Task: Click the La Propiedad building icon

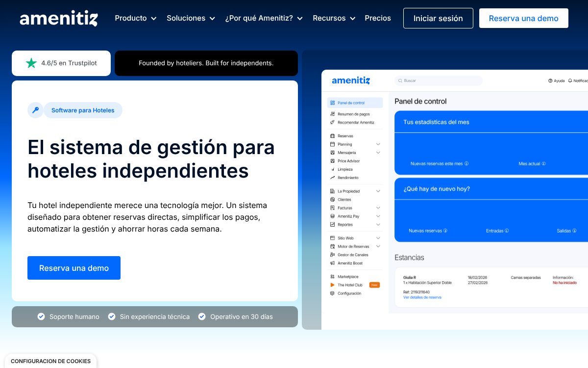Action: click(333, 191)
